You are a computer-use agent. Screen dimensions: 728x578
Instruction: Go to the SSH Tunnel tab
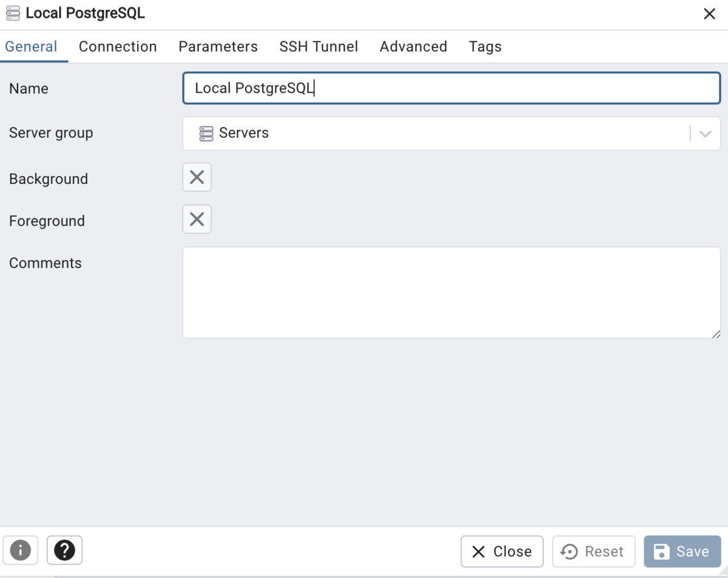pyautogui.click(x=318, y=47)
